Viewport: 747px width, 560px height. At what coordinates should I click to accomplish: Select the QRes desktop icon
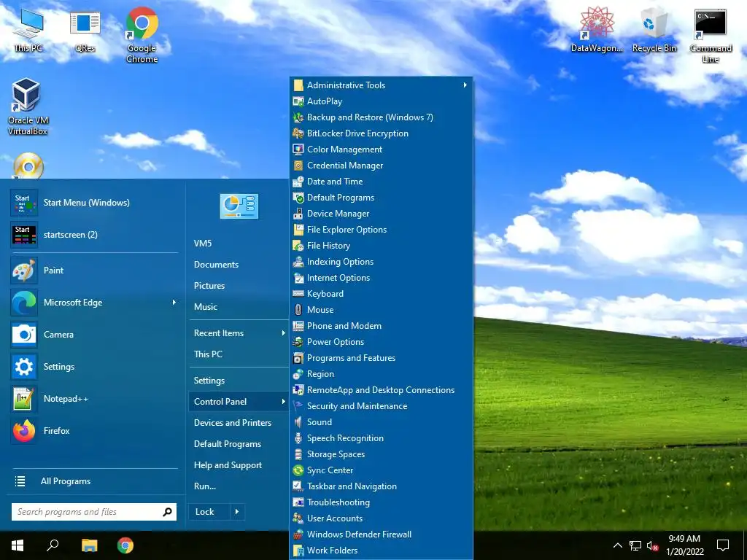[85, 31]
